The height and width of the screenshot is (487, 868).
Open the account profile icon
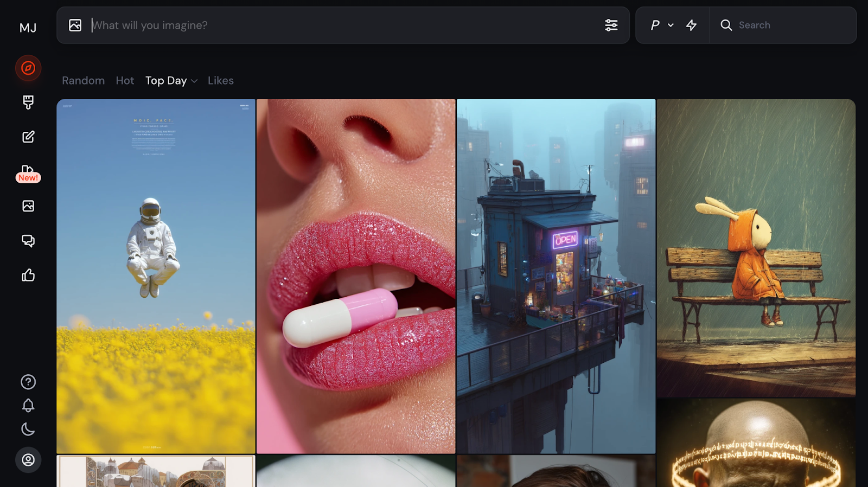point(28,460)
